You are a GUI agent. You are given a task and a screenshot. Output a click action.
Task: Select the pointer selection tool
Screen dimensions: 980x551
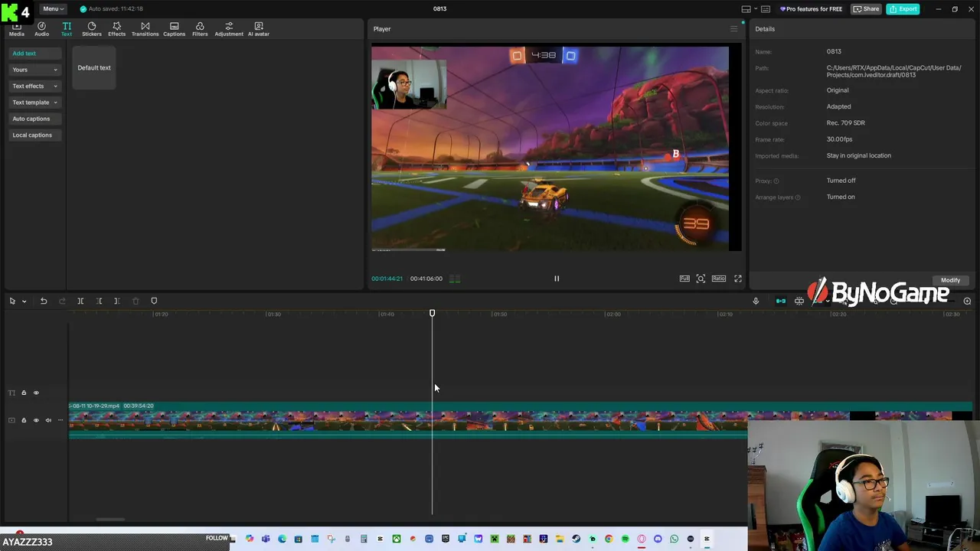[12, 301]
